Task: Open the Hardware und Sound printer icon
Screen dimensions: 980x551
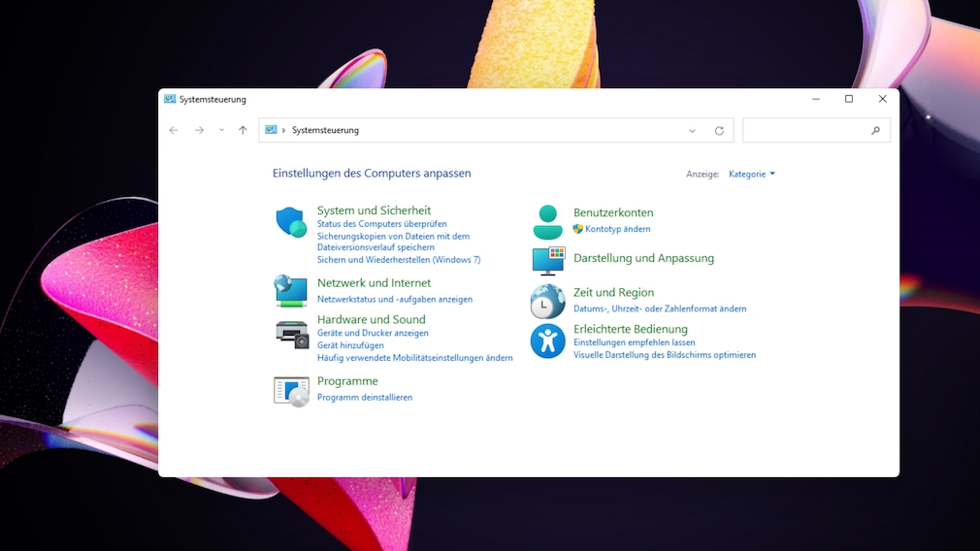Action: [292, 334]
